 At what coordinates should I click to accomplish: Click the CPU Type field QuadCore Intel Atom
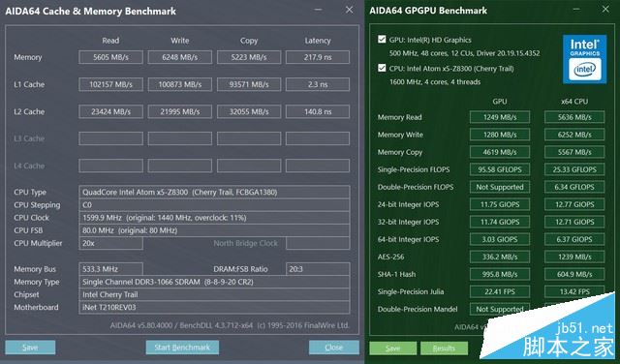214,192
